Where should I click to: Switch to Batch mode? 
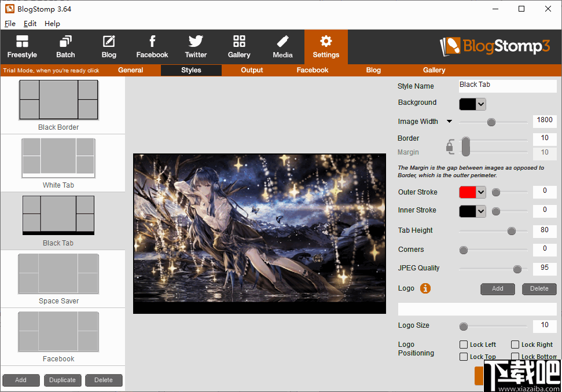click(65, 47)
